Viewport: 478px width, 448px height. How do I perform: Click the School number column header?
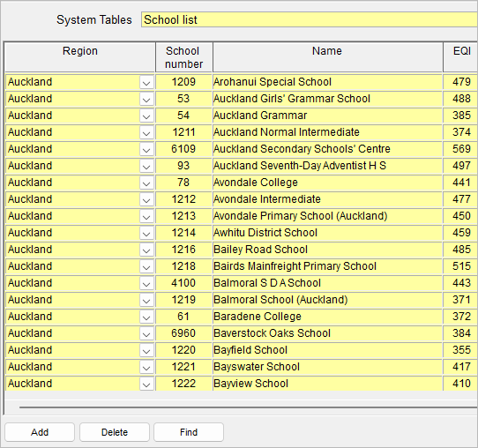pyautogui.click(x=183, y=57)
